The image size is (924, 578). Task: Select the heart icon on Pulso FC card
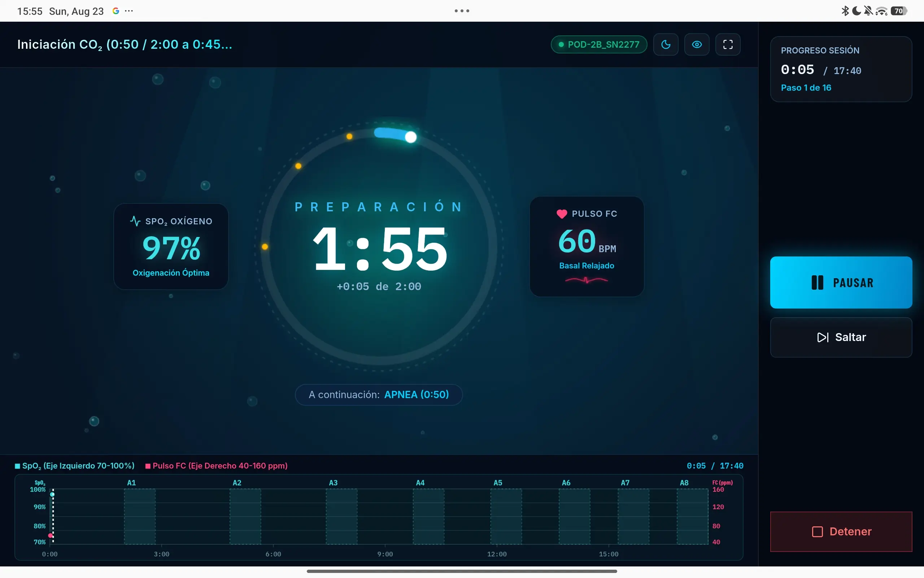(x=562, y=214)
